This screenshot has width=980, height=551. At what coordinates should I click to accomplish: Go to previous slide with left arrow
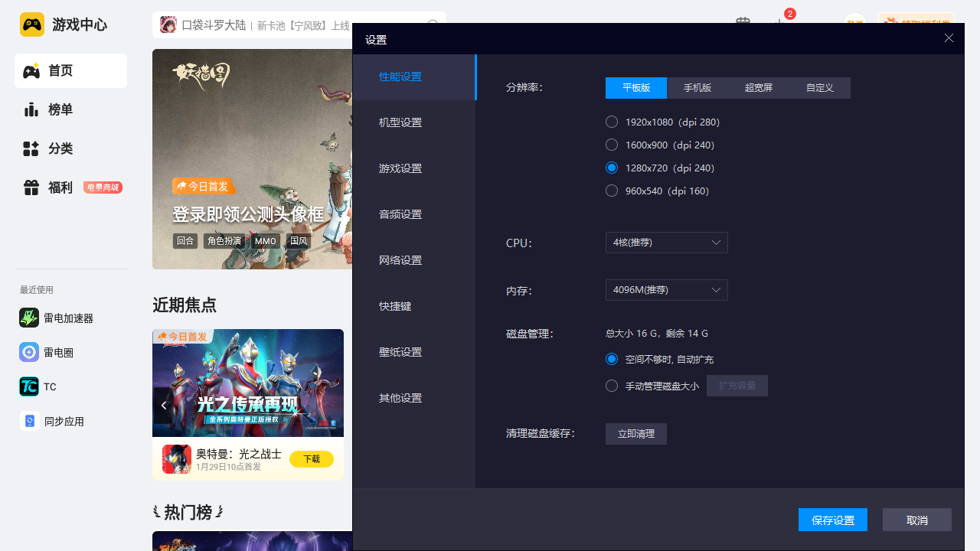click(163, 405)
